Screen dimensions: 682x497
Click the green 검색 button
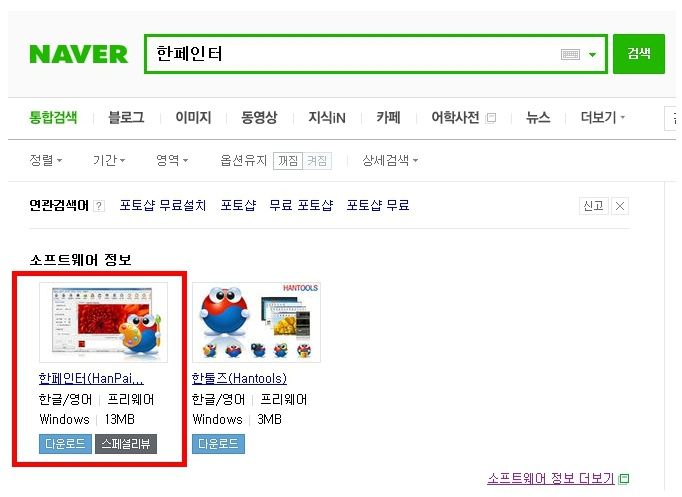(639, 54)
